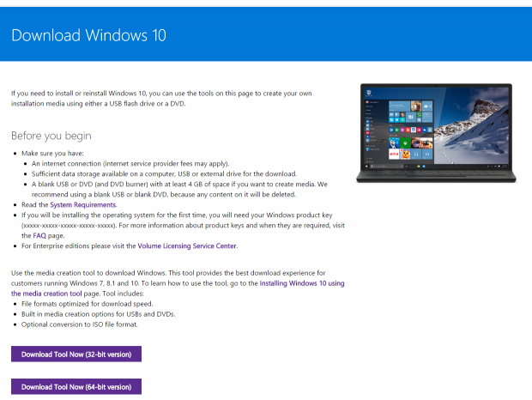Click the Download Windows 10 heading
The image size is (532, 400).
pos(89,35)
